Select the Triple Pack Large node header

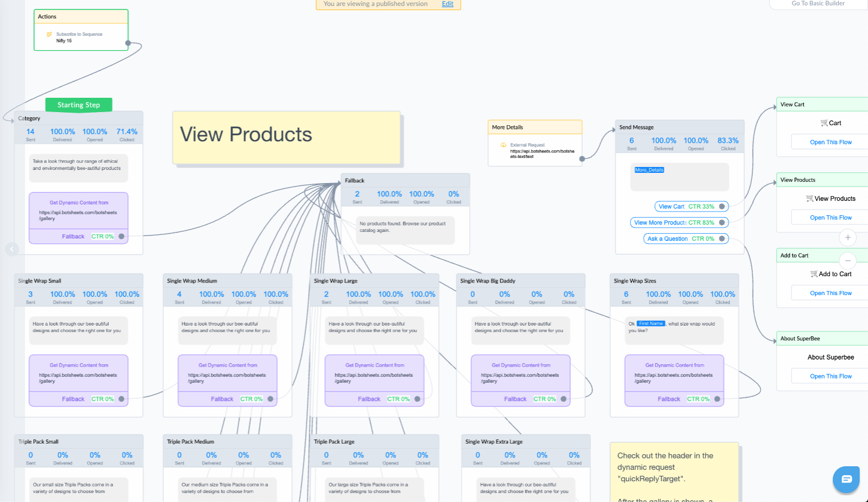click(375, 442)
